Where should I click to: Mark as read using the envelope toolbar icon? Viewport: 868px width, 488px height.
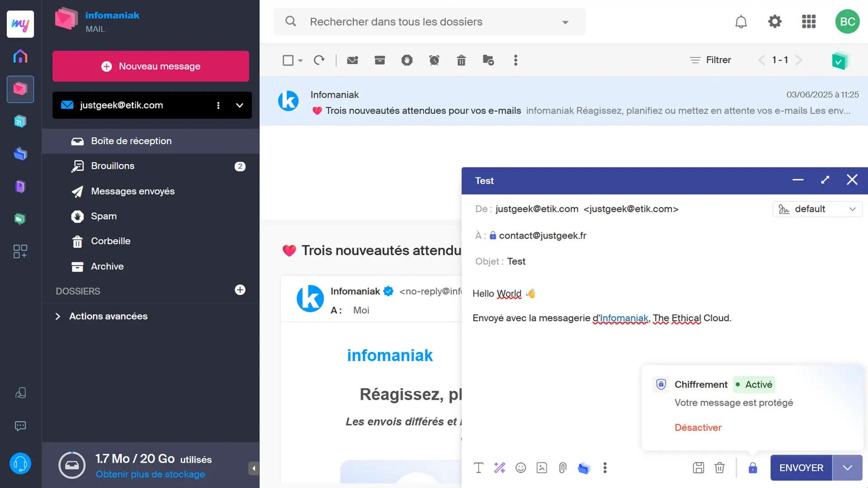tap(353, 60)
